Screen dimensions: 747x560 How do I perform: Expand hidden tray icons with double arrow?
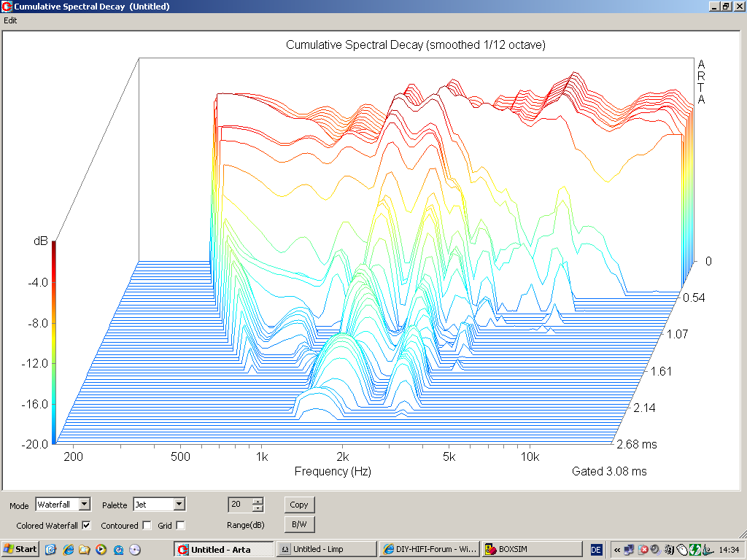coord(617,549)
